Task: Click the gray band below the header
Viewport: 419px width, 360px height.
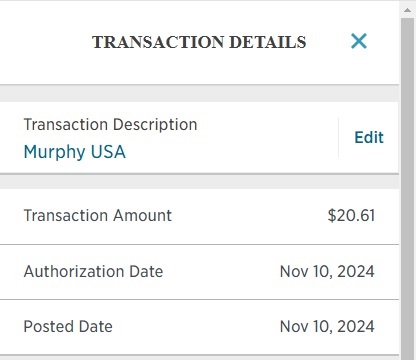Action: point(199,93)
